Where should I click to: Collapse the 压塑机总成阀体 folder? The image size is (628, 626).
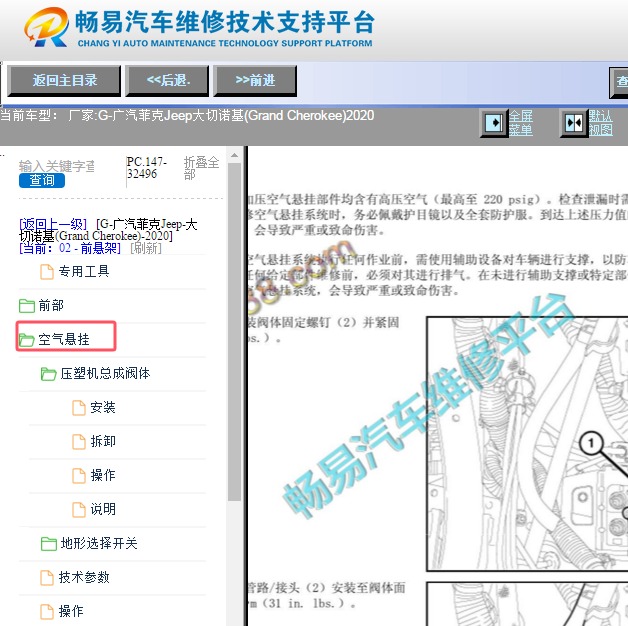105,374
